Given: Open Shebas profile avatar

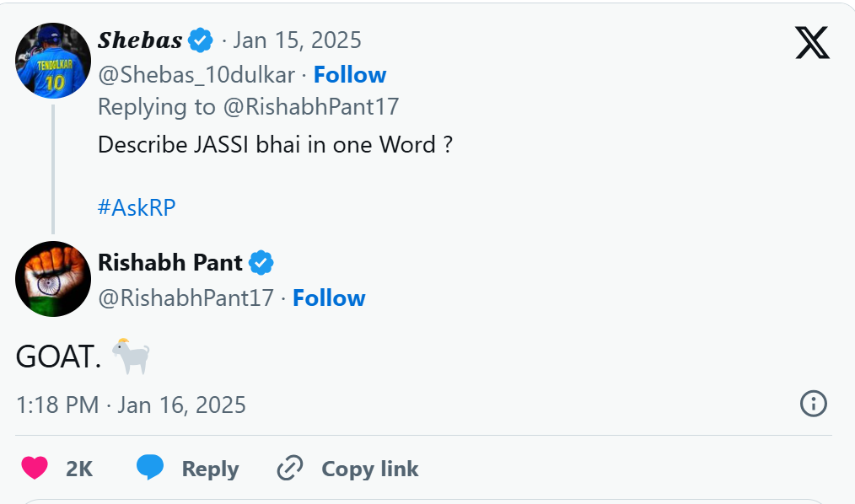Looking at the screenshot, I should tap(53, 61).
